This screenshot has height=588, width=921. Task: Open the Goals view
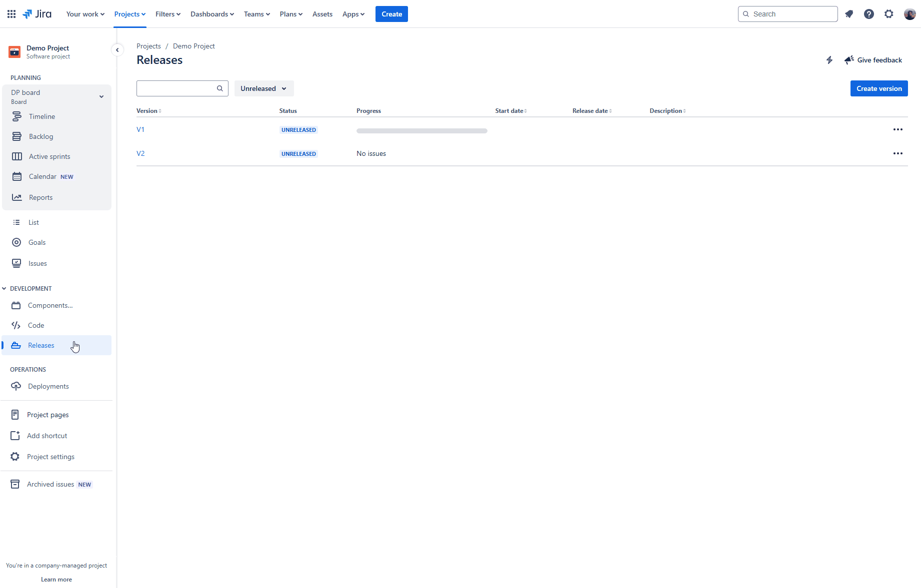pos(36,242)
